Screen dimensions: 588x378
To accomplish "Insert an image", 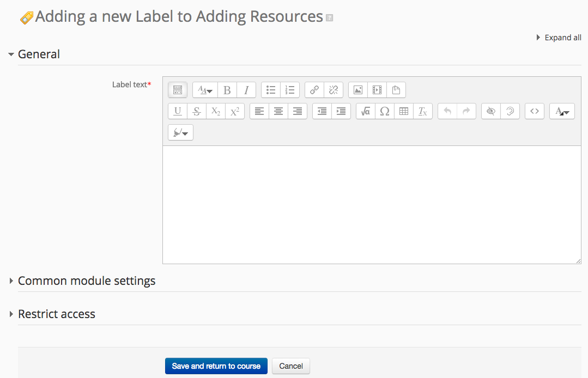I will click(x=358, y=90).
